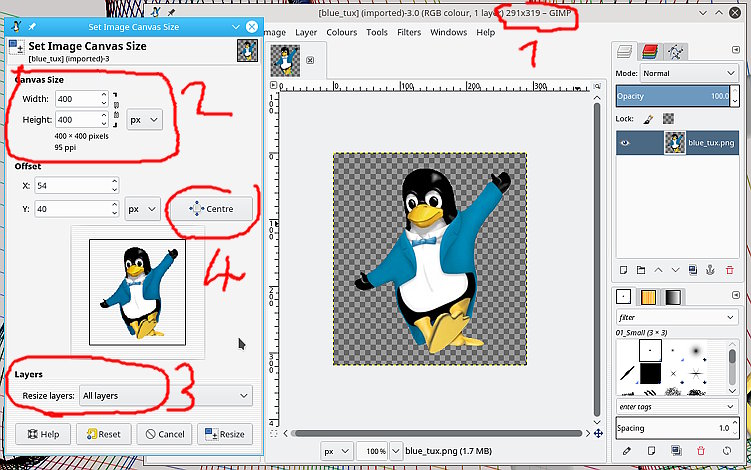Open the Paths dock tab
Screen dimensions: 751x470
coord(675,52)
